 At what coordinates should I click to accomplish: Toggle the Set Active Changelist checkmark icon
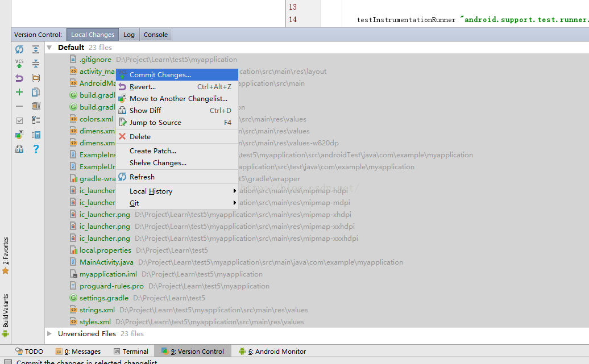(19, 120)
